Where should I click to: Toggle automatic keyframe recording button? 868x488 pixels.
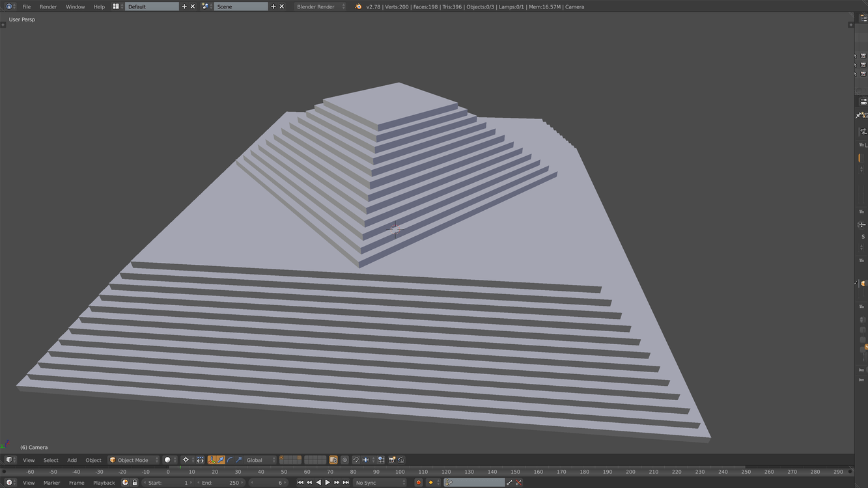tap(419, 483)
